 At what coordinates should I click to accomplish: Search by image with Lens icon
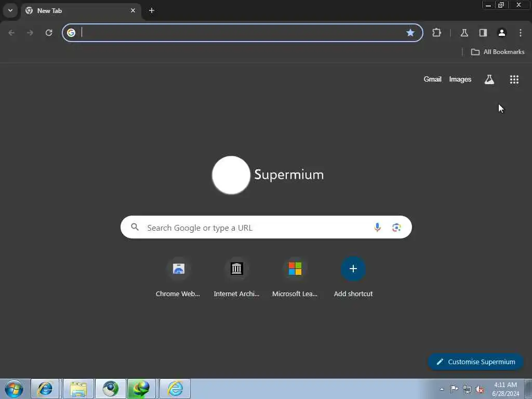pos(396,228)
